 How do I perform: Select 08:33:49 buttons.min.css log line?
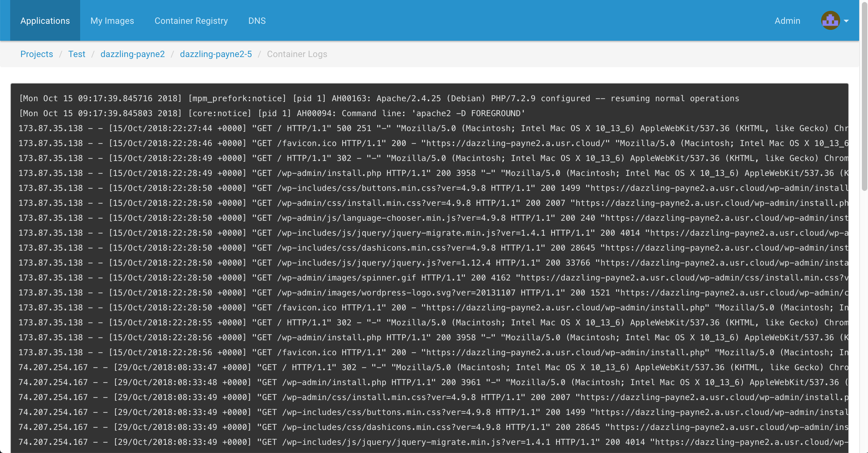[433, 412]
